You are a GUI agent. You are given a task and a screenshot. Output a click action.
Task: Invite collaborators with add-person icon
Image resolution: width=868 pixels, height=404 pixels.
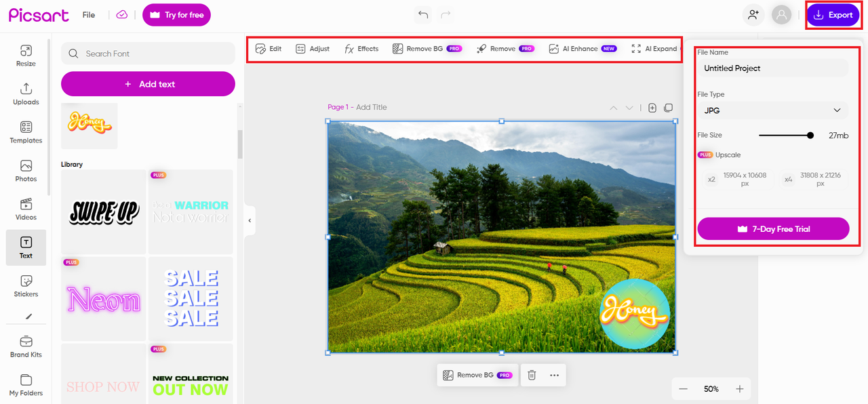(x=753, y=14)
